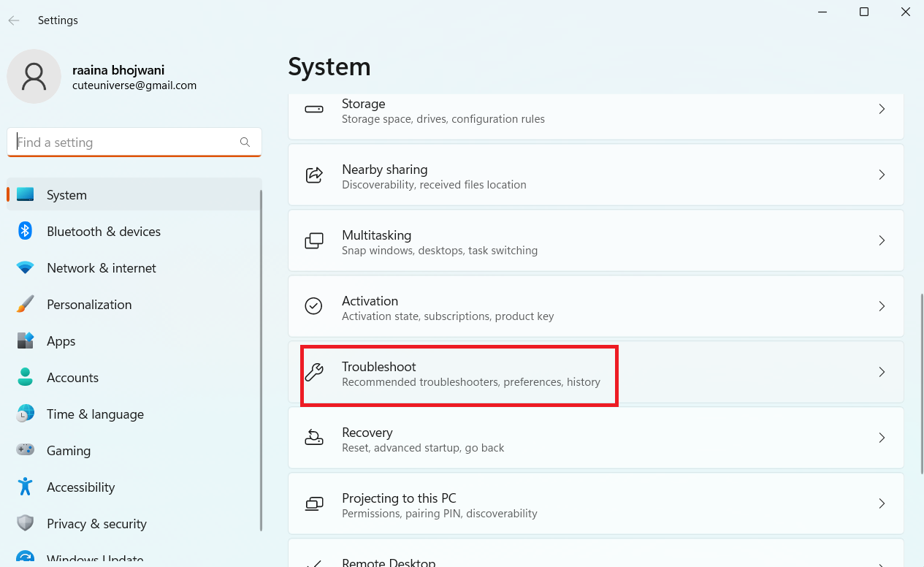The image size is (924, 567).
Task: Expand the Storage settings chevron
Action: pos(882,110)
